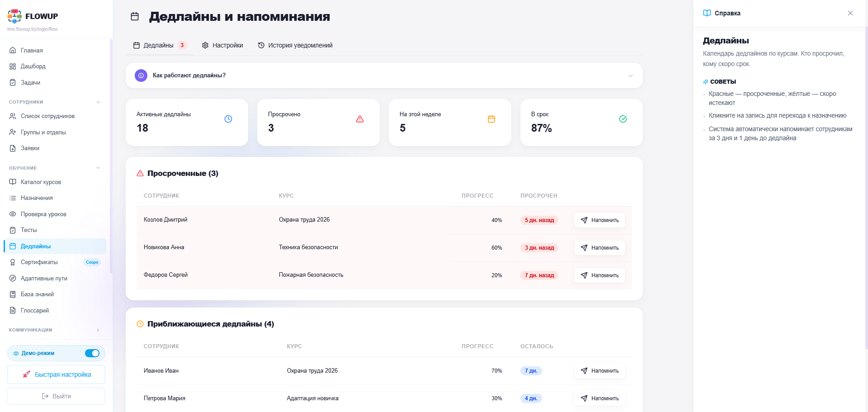Click the Дашборд grid icon
The image size is (868, 412).
click(13, 66)
